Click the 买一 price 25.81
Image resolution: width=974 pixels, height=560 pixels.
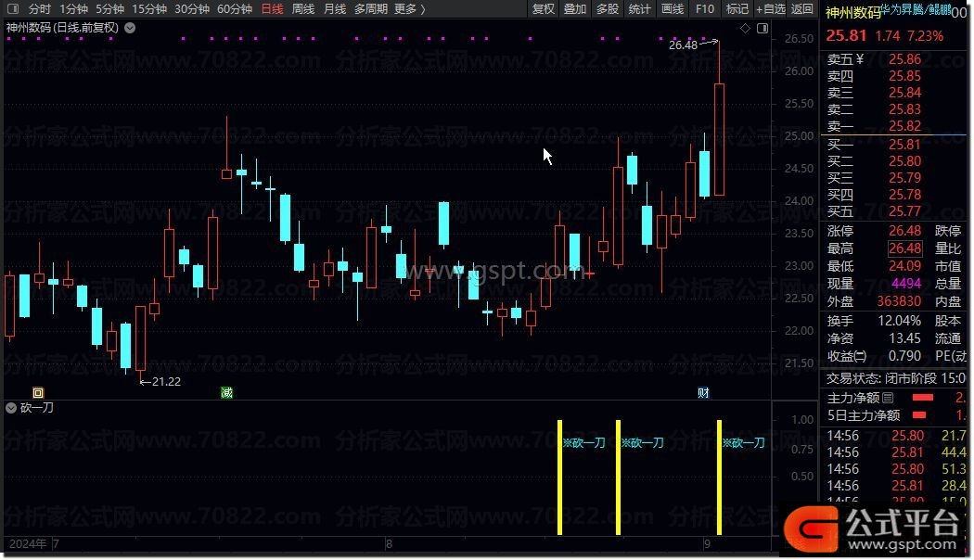[x=904, y=144]
